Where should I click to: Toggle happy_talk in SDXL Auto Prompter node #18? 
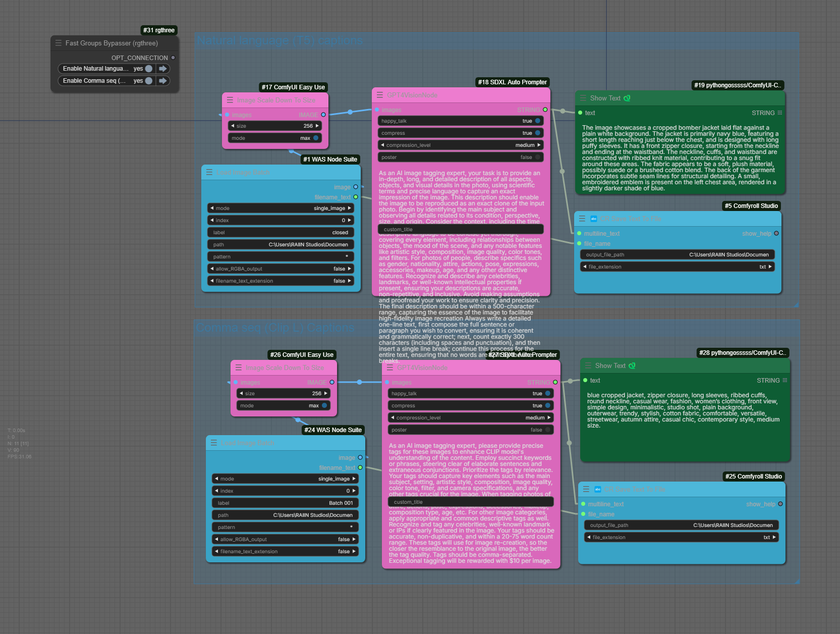[x=538, y=121]
